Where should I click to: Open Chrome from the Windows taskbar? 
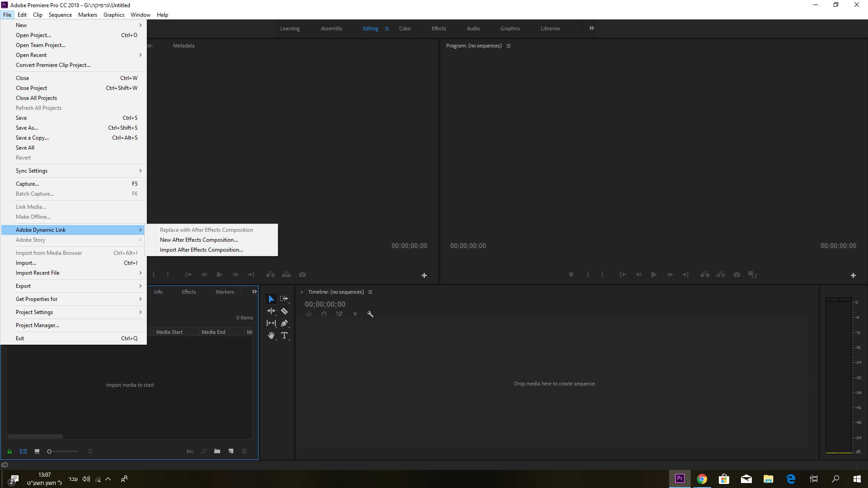702,479
